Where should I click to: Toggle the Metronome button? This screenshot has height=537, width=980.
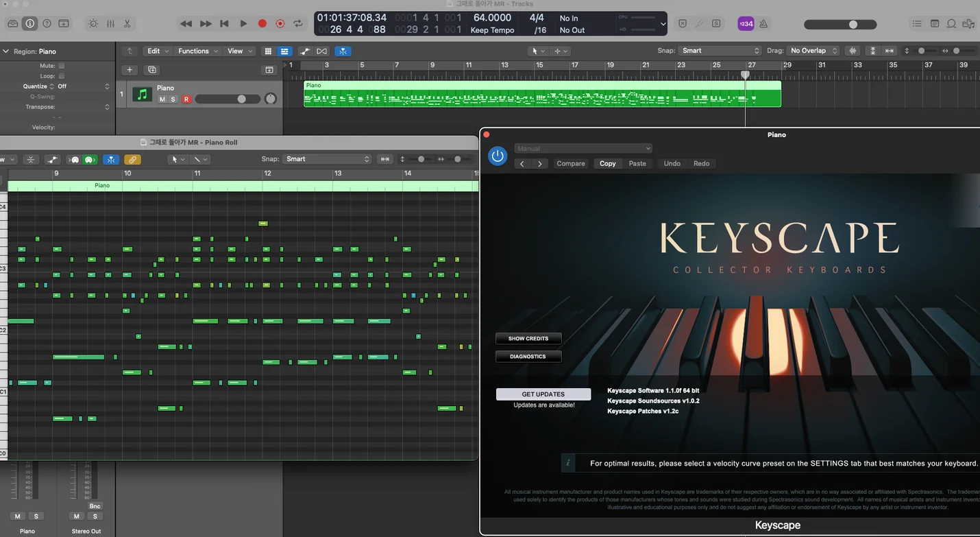(x=763, y=23)
